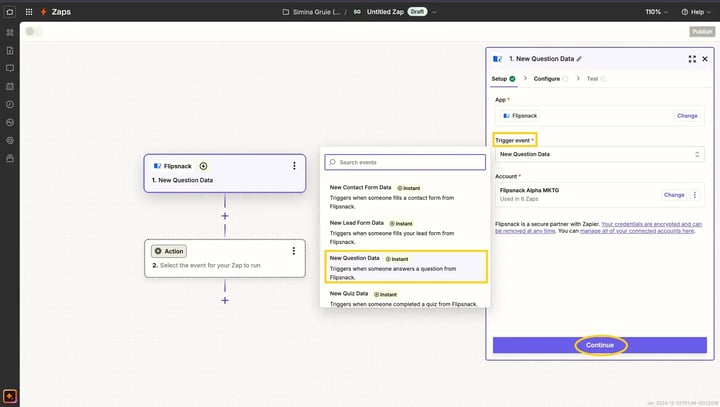
Task: Rename step with the pencil icon
Action: point(579,59)
